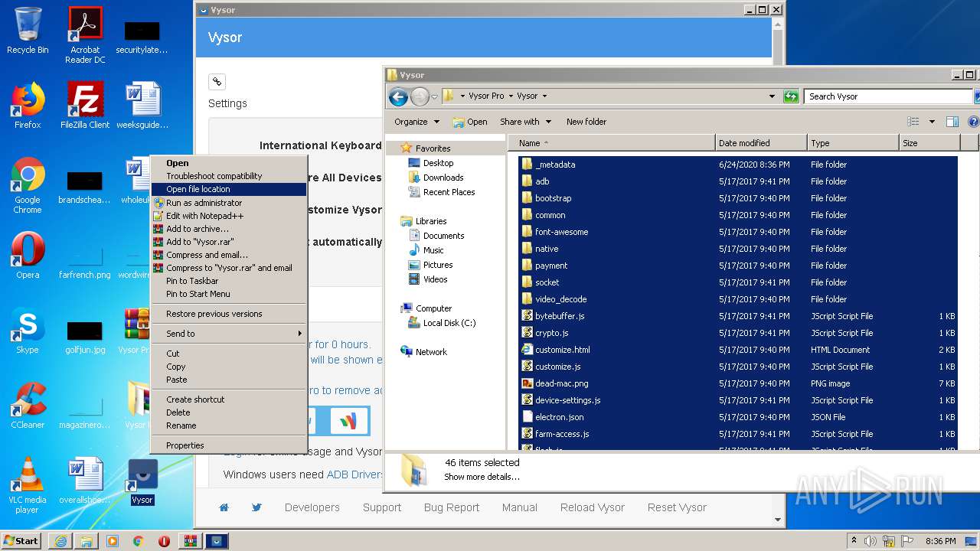Viewport: 980px width, 551px height.
Task: Click Show more details link
Action: tap(482, 477)
